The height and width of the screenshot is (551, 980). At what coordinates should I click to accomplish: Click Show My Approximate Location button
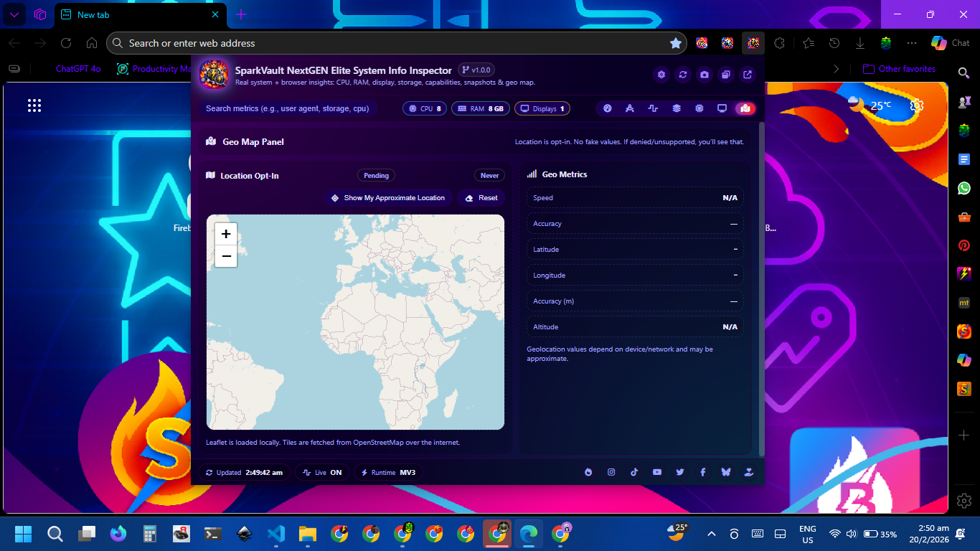(x=387, y=198)
